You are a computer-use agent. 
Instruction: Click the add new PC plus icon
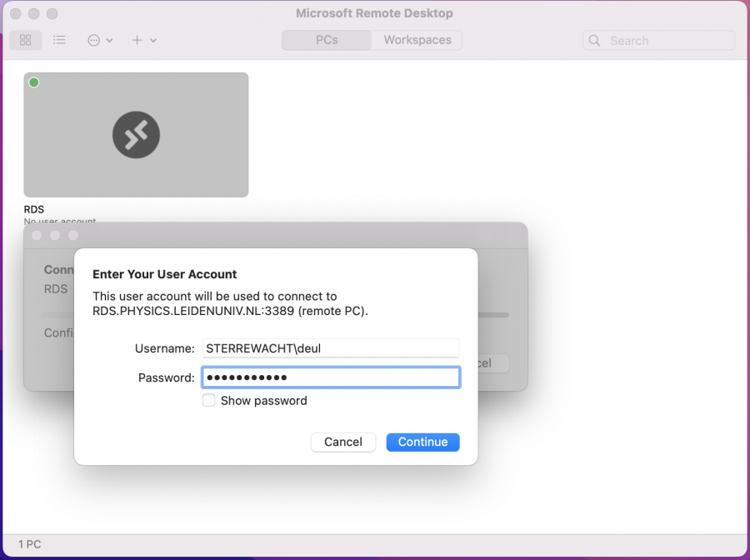[x=136, y=40]
